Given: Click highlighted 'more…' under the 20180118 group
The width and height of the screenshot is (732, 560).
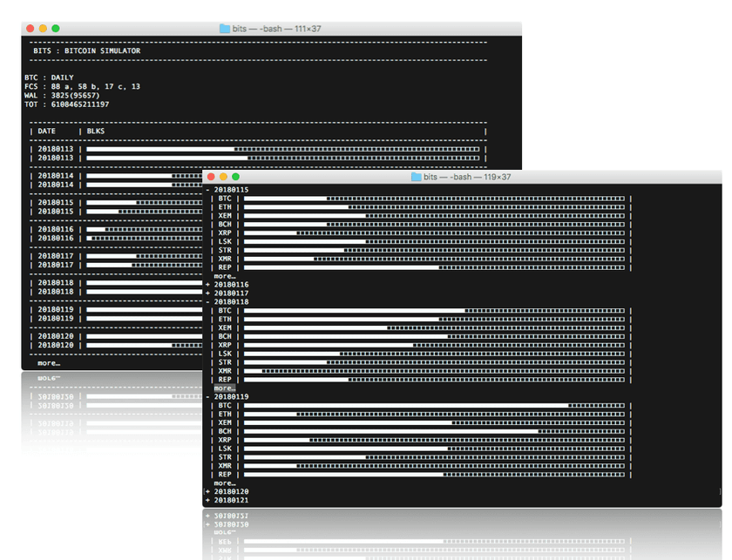Looking at the screenshot, I should [x=225, y=388].
